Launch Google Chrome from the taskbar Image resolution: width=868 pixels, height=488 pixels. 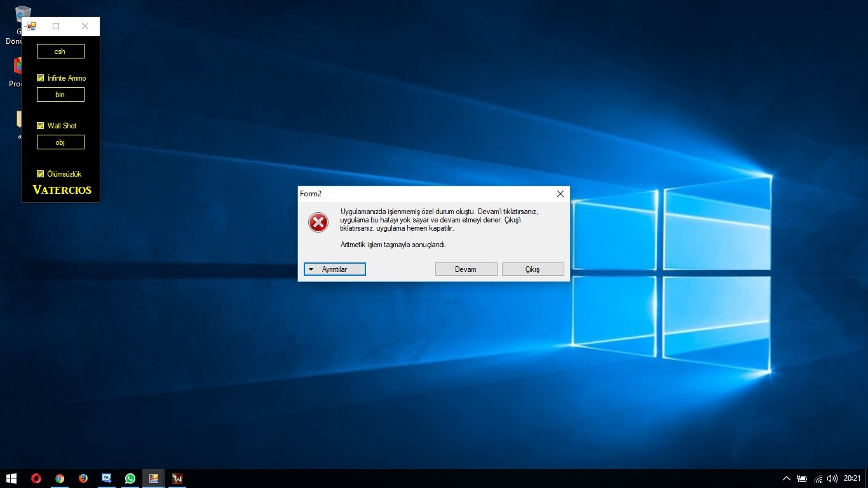pos(60,478)
